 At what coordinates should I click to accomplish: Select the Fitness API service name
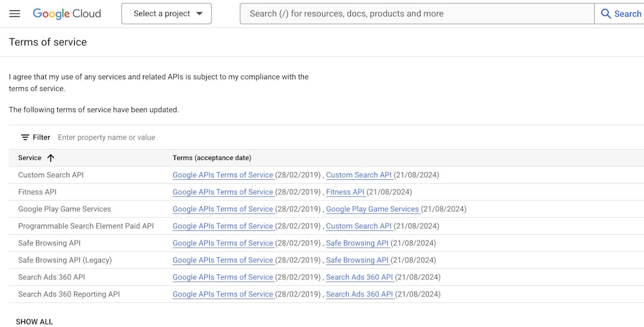click(37, 192)
